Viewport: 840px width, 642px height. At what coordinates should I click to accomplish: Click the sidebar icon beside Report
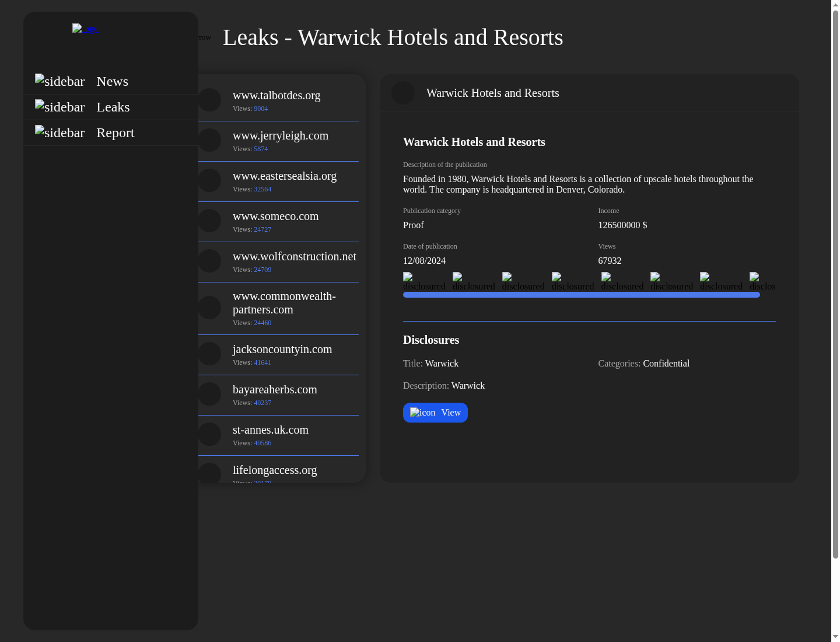(60, 132)
